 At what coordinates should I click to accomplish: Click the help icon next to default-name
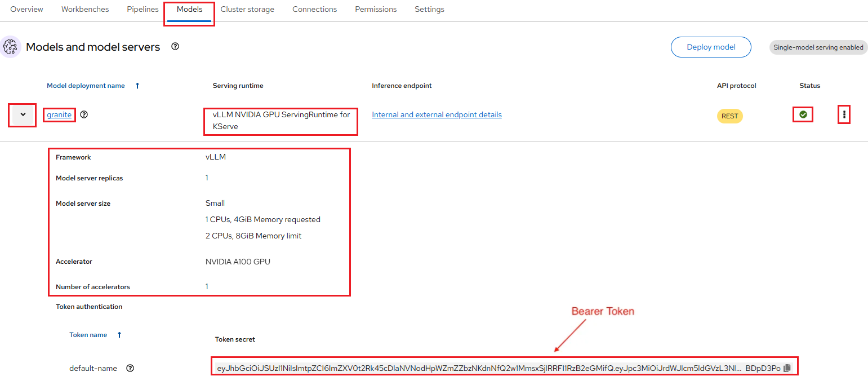[x=130, y=368]
